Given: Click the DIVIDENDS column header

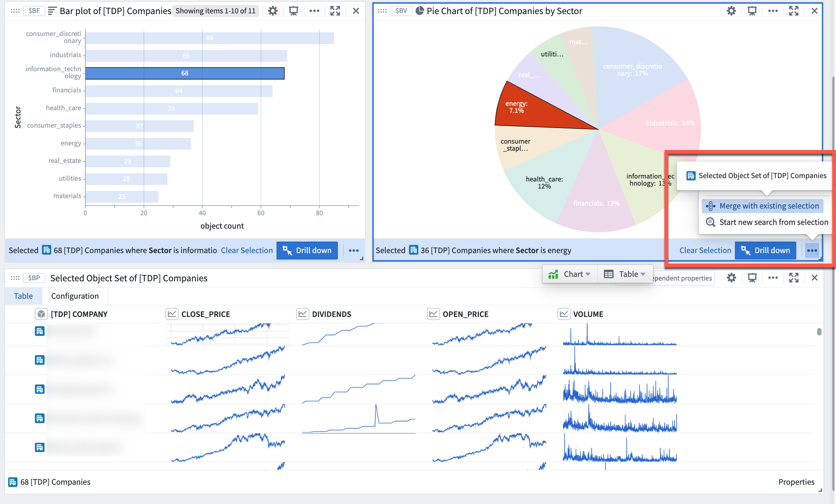Looking at the screenshot, I should coord(332,314).
